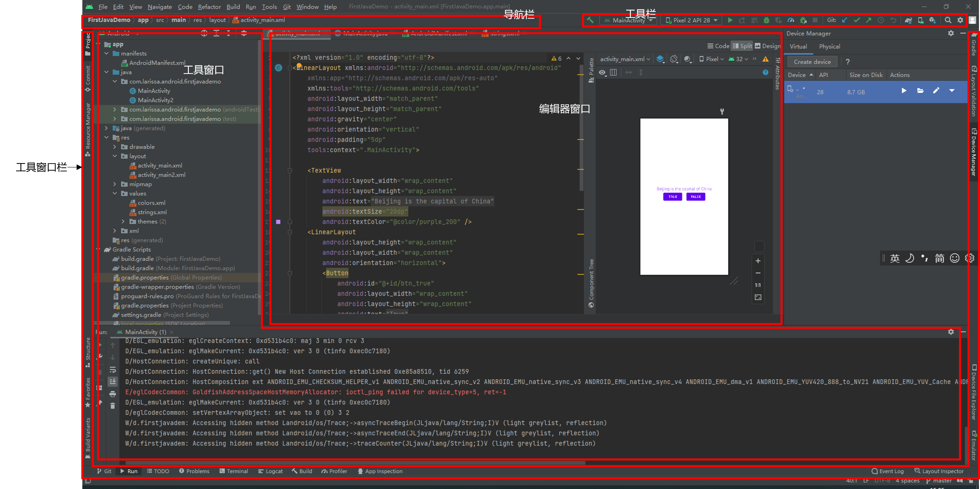This screenshot has width=980, height=489.
Task: Click the purple color swatch in gutter
Action: 278,222
